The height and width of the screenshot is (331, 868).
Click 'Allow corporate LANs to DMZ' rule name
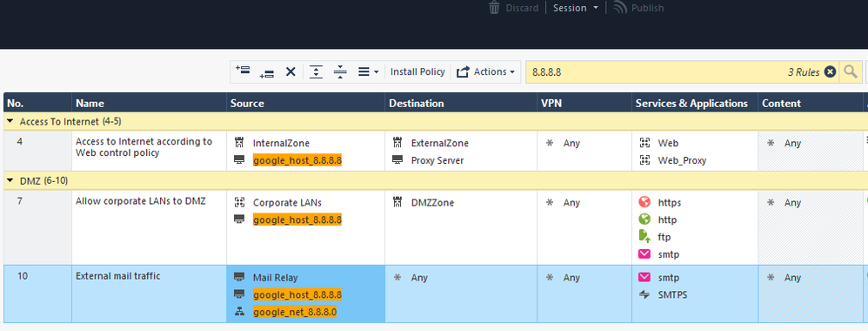(x=141, y=200)
